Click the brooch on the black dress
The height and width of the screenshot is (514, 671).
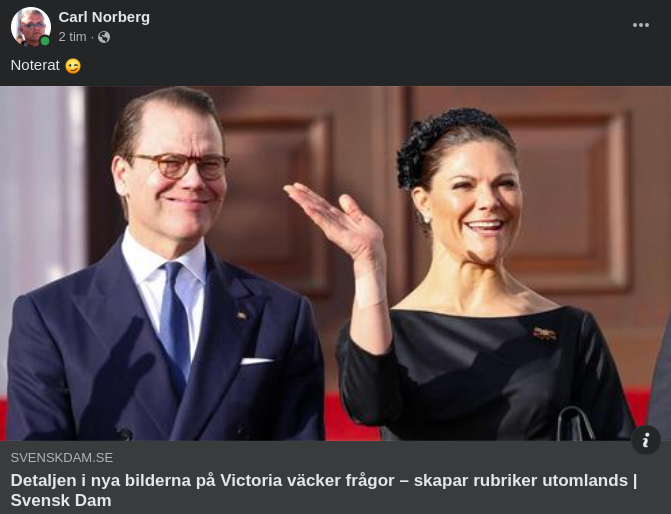coord(545,334)
